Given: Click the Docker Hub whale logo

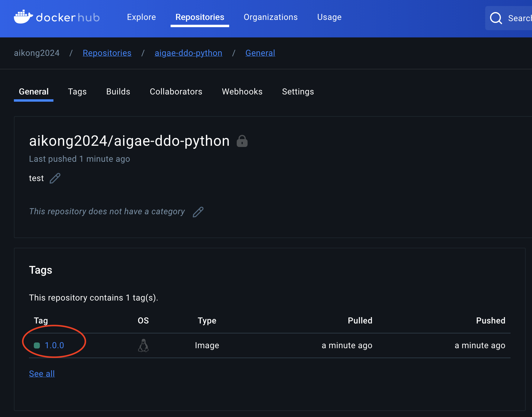Looking at the screenshot, I should click(x=23, y=17).
